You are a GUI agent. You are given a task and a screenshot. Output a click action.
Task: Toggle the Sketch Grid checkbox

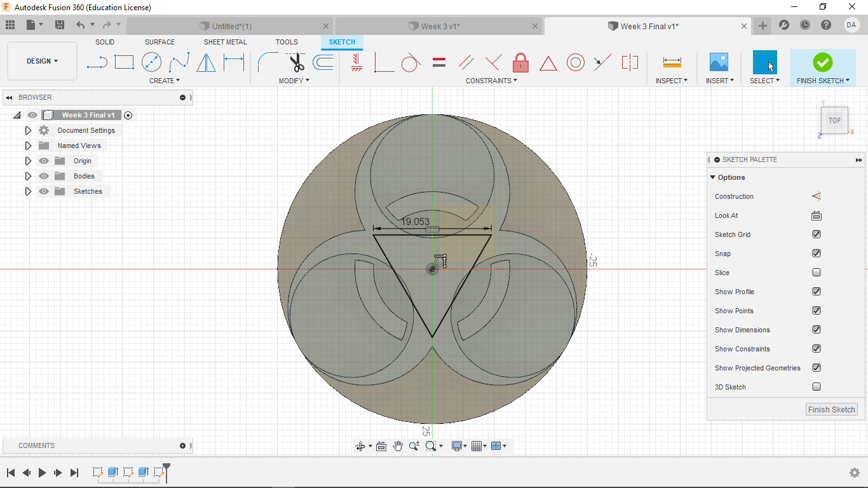pyautogui.click(x=817, y=234)
